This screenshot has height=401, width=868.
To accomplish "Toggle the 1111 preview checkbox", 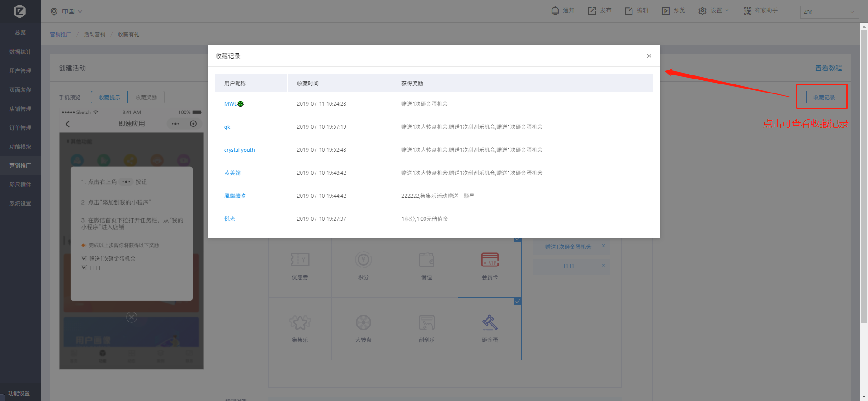I will 84,268.
